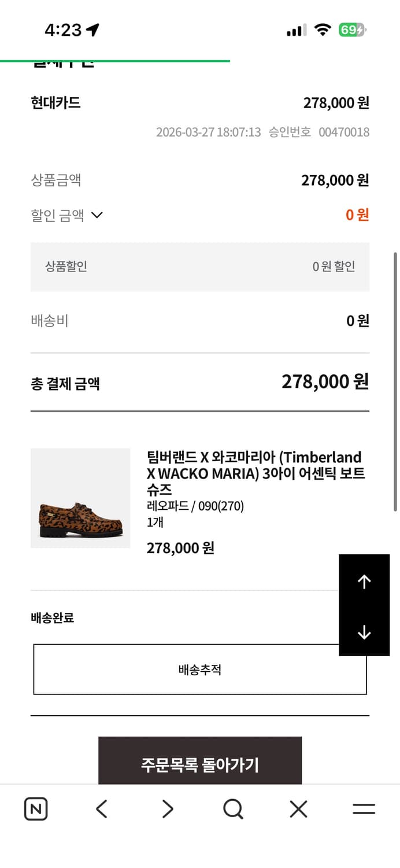
Task: Tap the X icon in the bottom toolbar
Action: pos(298,809)
